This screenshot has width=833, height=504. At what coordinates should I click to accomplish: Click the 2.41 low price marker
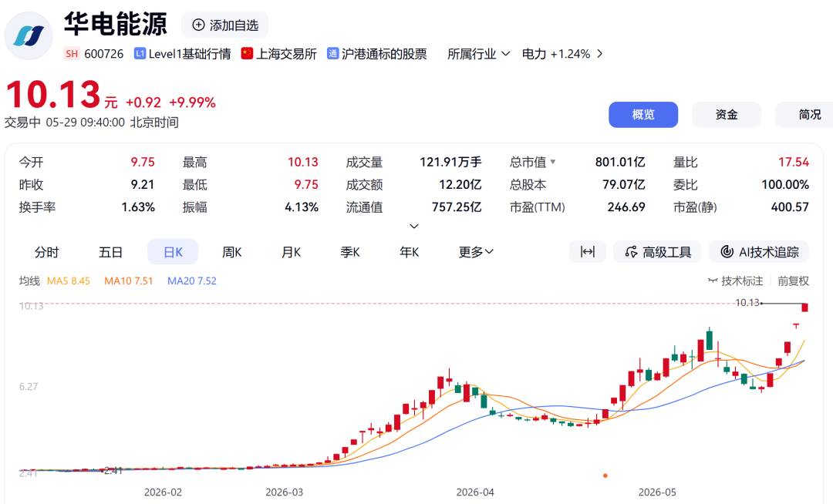[x=113, y=471]
